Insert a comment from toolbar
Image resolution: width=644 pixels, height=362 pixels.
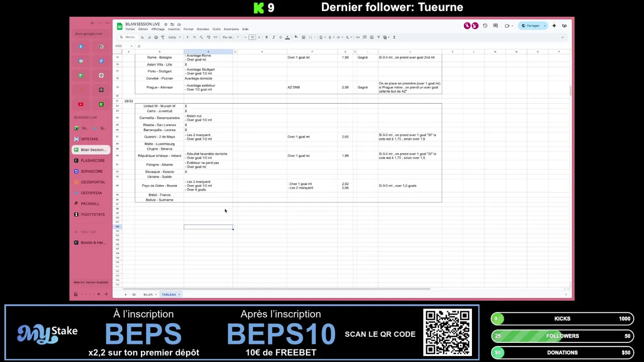(x=365, y=37)
